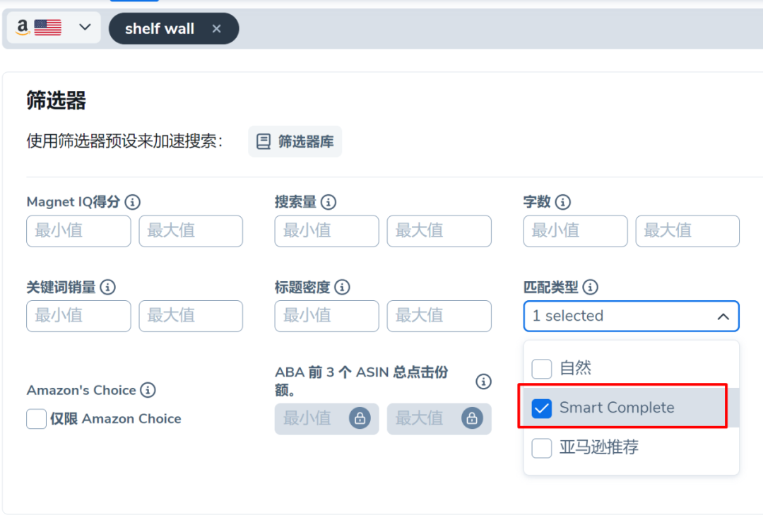Check the 亚马逊推荐 option
Viewport: 763px width, 532px height.
[x=542, y=448]
